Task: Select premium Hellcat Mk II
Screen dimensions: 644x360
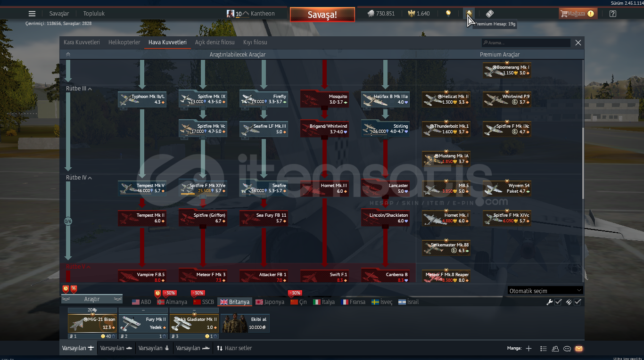Action: [x=446, y=99]
